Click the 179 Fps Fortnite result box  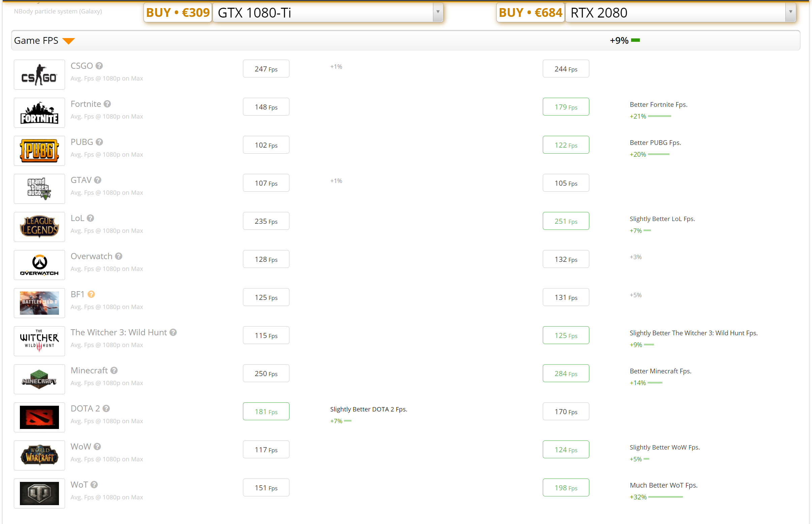click(x=565, y=107)
